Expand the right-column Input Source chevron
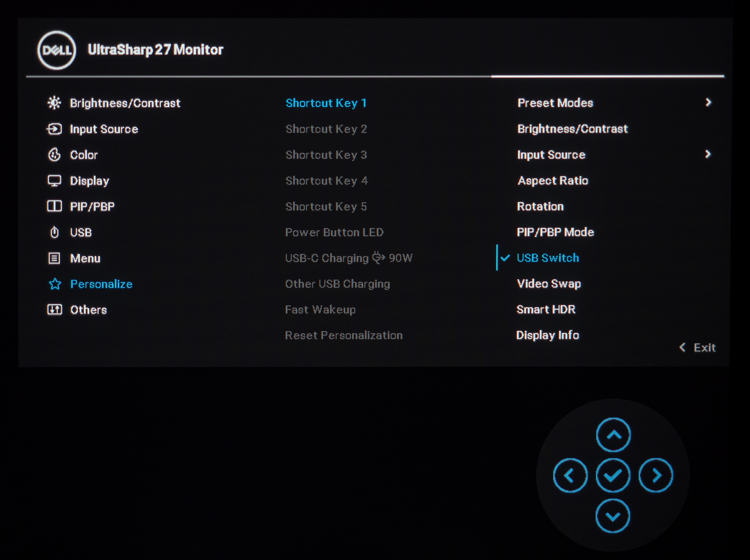This screenshot has width=750, height=560. [x=708, y=154]
